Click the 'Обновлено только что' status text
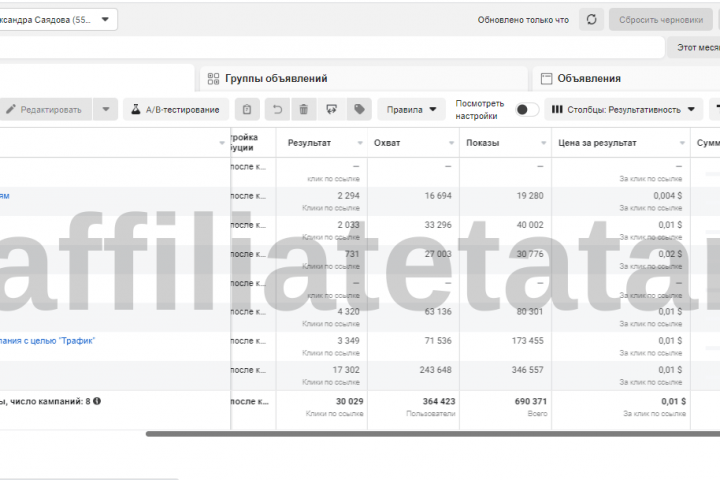This screenshot has height=480, width=720. point(523,20)
